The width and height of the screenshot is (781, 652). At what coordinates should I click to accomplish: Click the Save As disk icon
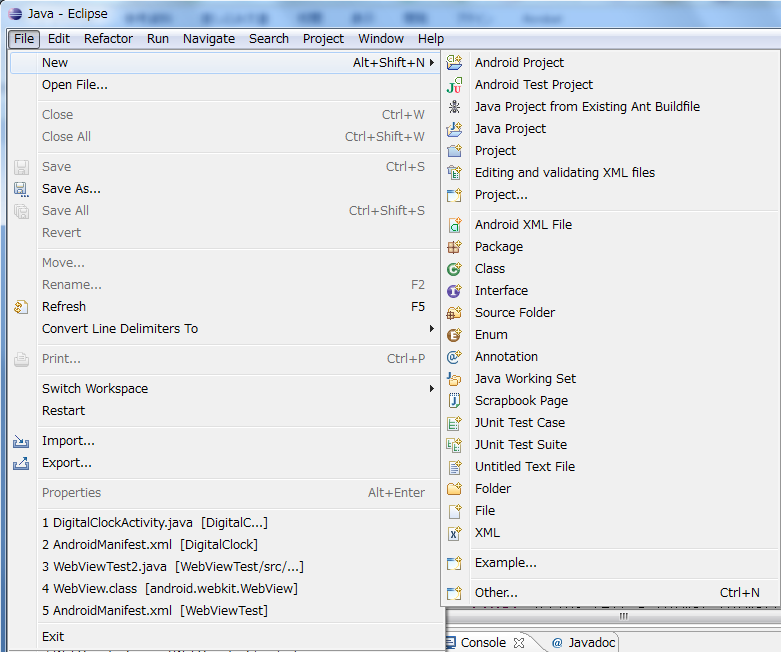(x=21, y=189)
